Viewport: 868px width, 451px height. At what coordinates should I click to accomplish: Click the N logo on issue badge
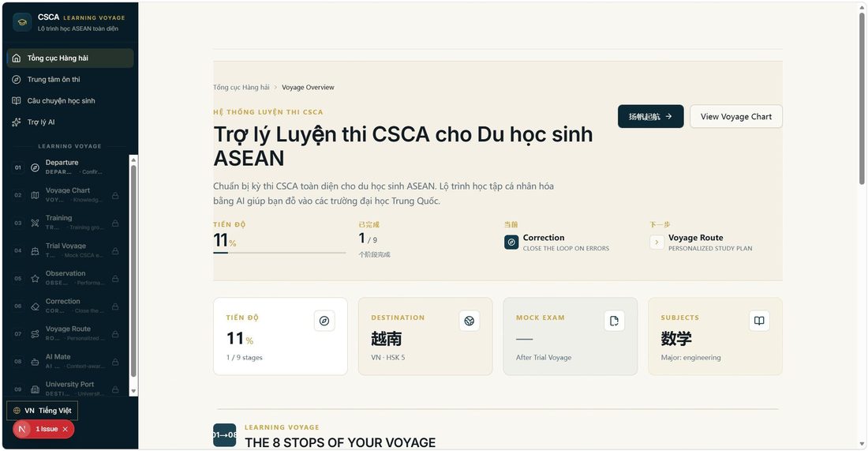click(22, 429)
